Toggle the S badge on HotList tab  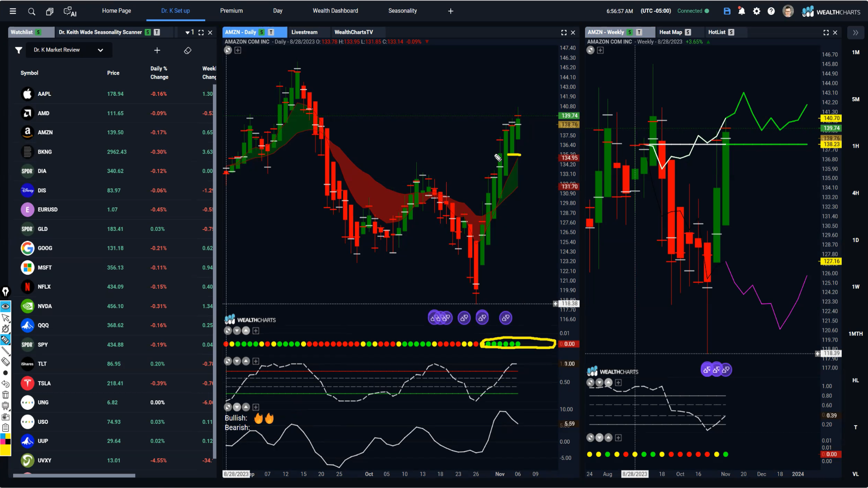(731, 33)
